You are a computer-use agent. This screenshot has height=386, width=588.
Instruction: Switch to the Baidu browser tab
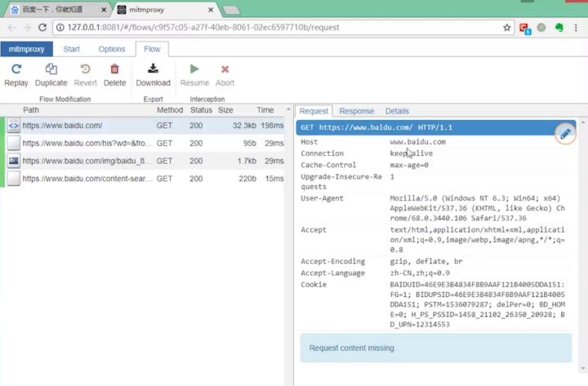pyautogui.click(x=57, y=9)
